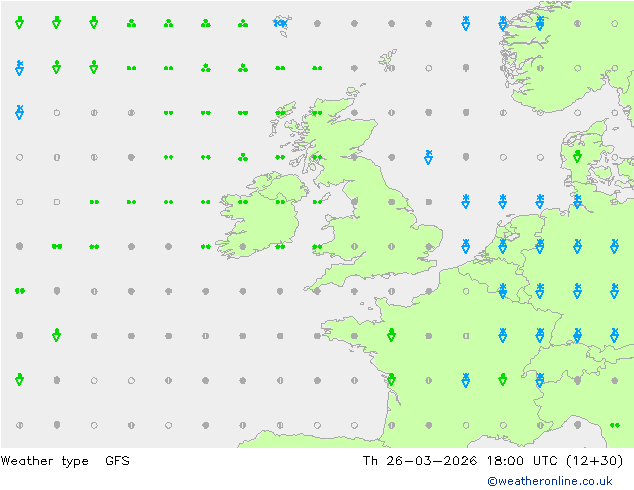Select the '18:00 UTC (12+30)' time label
This screenshot has height=490, width=634.
click(x=555, y=460)
